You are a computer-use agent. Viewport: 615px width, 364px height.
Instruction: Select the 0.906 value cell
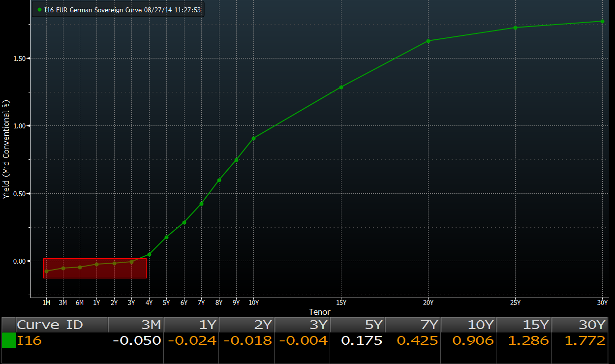click(469, 340)
